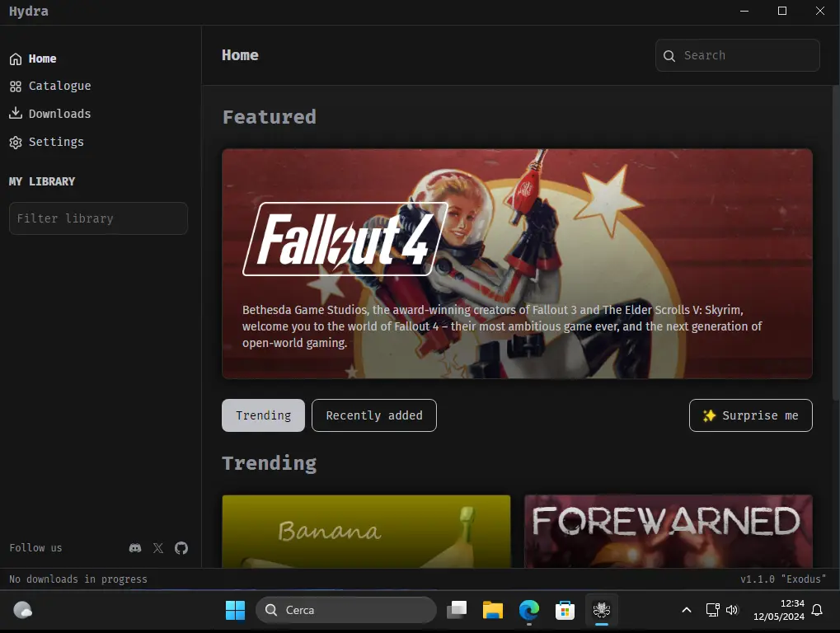Click the 'Follow us' text
The height and width of the screenshot is (633, 840).
35,548
